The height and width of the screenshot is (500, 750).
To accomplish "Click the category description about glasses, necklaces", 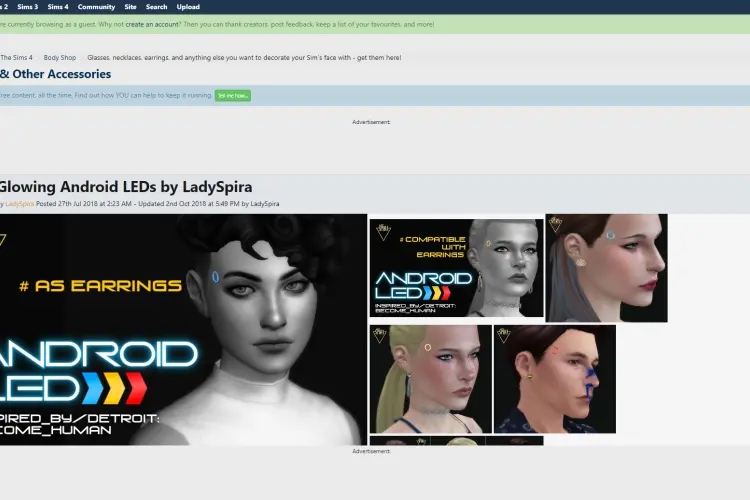I will pos(244,57).
